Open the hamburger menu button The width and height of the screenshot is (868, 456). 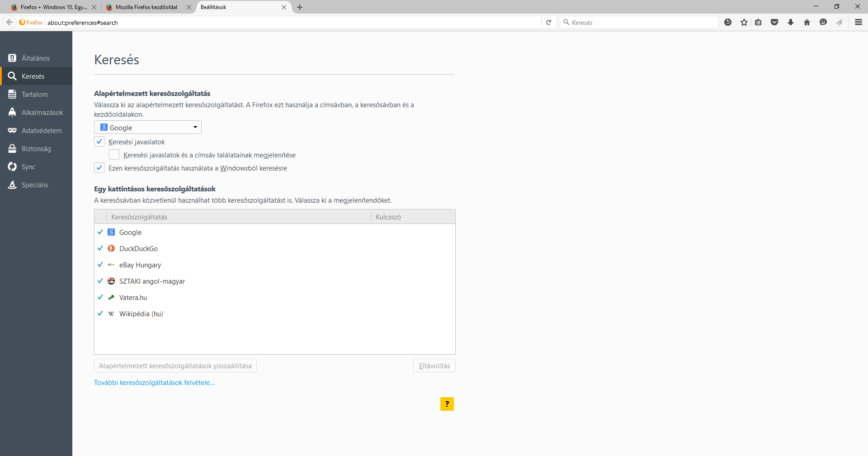858,22
